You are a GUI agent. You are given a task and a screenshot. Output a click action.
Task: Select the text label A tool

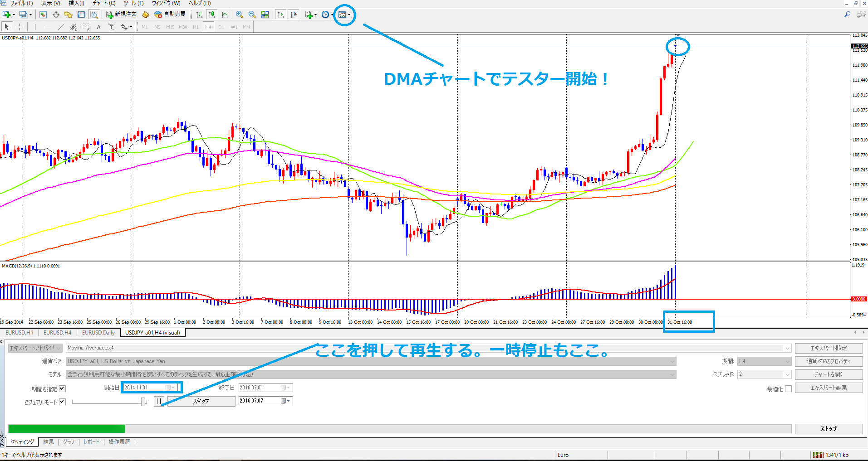click(x=98, y=27)
